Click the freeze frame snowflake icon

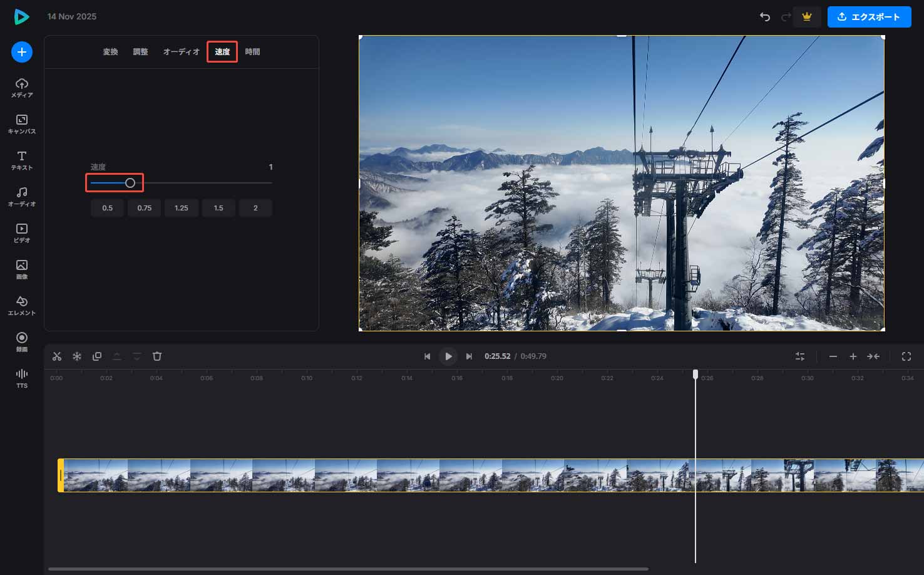coord(77,356)
